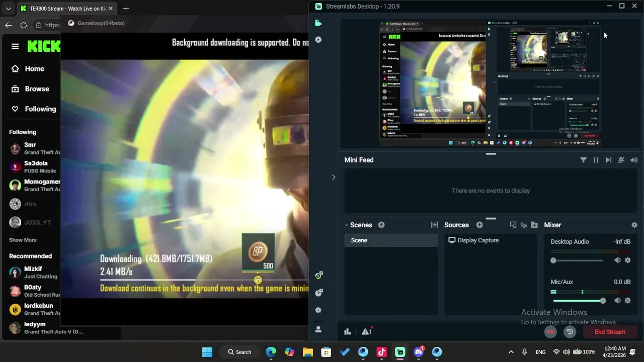
Task: Click the Streamlabs preview display thumbnail
Action: 491,83
